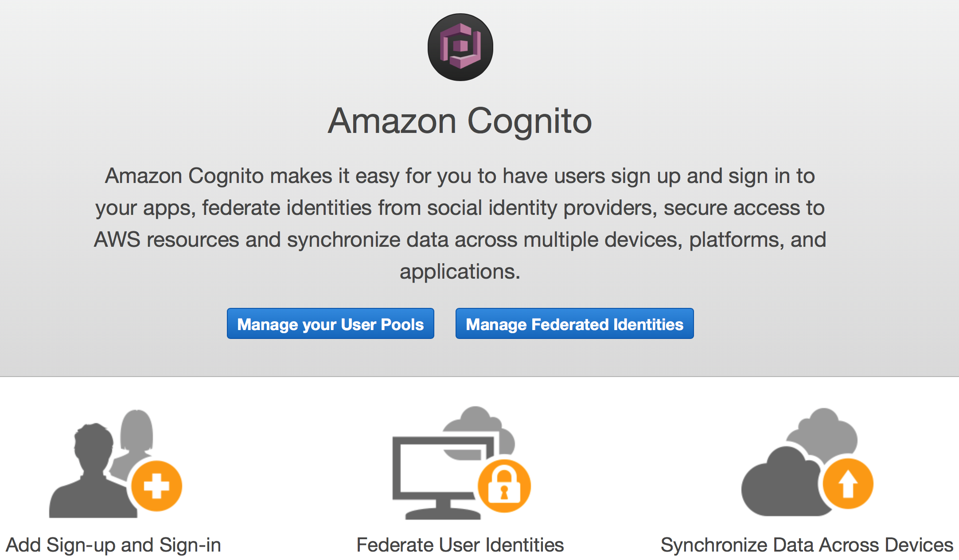Click the orange upload arrow badge

click(848, 484)
